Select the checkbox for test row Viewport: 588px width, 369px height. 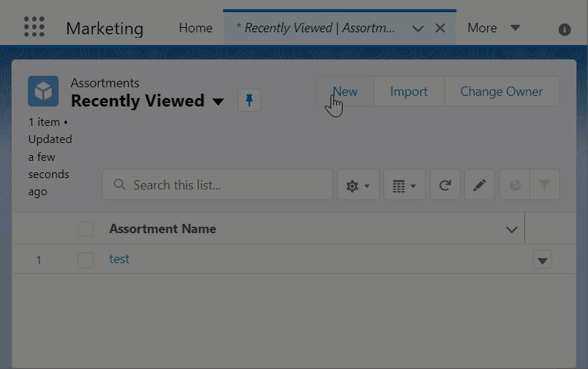86,260
